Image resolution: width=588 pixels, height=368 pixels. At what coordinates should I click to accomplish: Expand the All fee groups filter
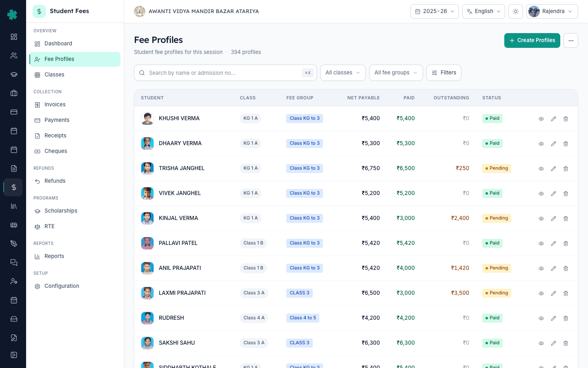[x=396, y=73]
